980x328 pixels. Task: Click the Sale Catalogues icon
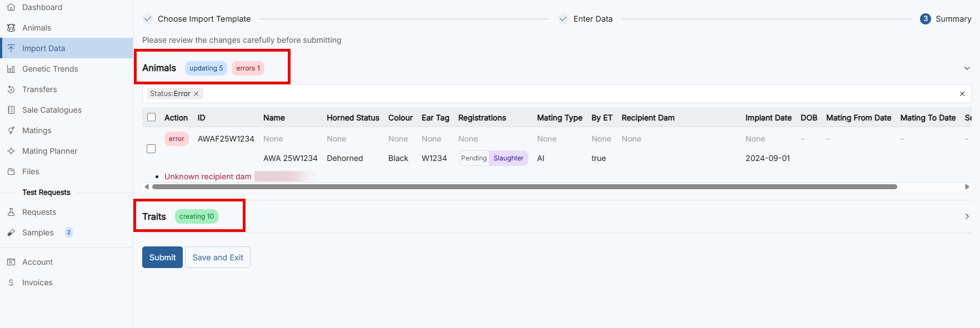click(11, 110)
